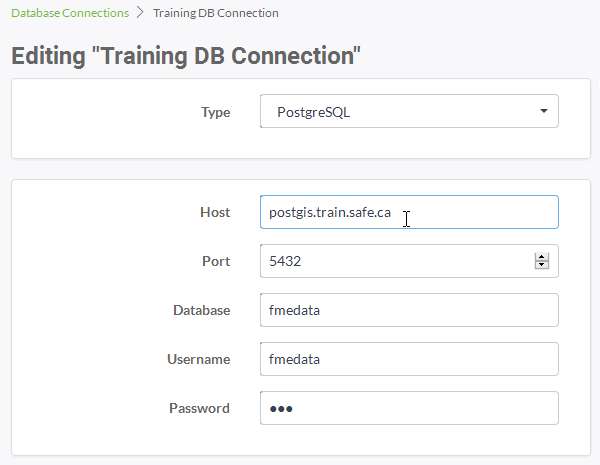Viewport: 600px width, 465px height.
Task: Click the Editing "Training DB Connection" heading
Action: point(186,56)
